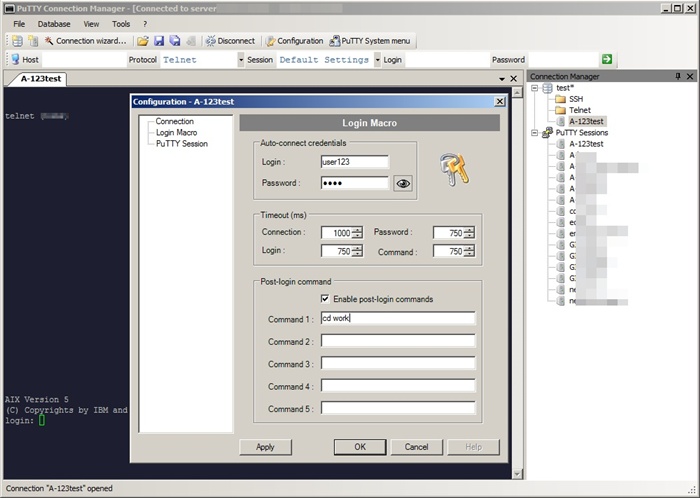Select PuTTY Session in configuration tree

click(182, 144)
